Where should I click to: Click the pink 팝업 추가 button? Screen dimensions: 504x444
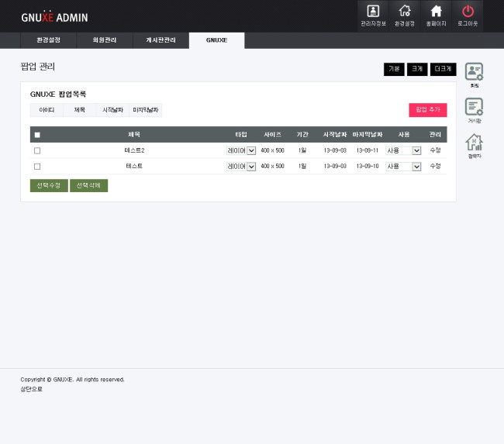coord(427,110)
